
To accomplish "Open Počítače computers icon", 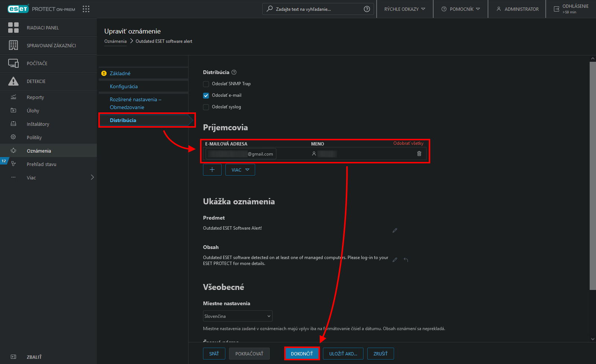I will pyautogui.click(x=13, y=63).
